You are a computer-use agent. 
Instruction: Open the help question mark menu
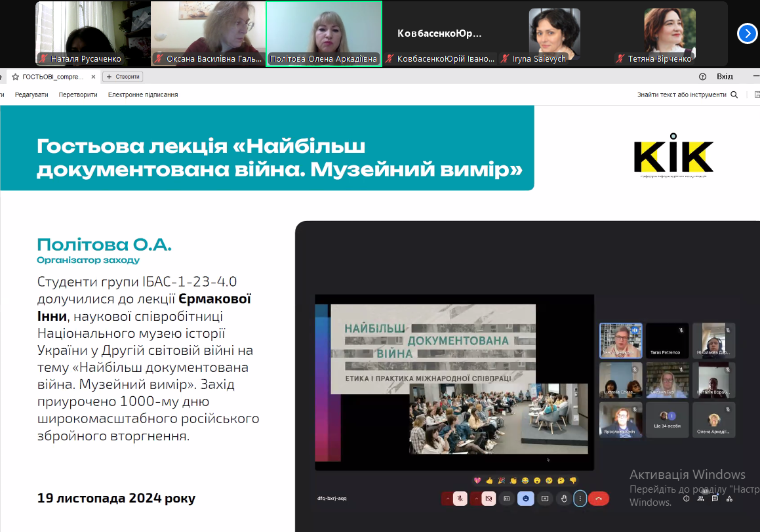702,77
